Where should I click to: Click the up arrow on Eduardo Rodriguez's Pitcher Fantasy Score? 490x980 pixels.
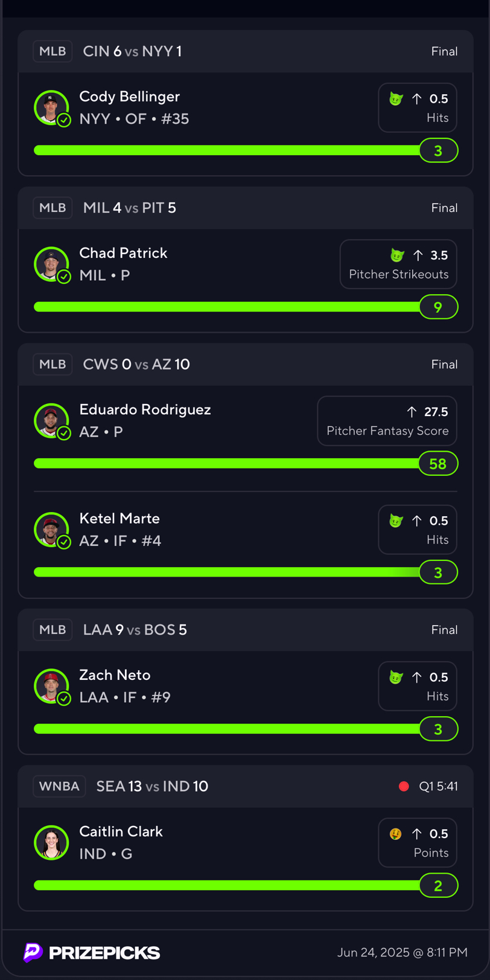pos(412,412)
